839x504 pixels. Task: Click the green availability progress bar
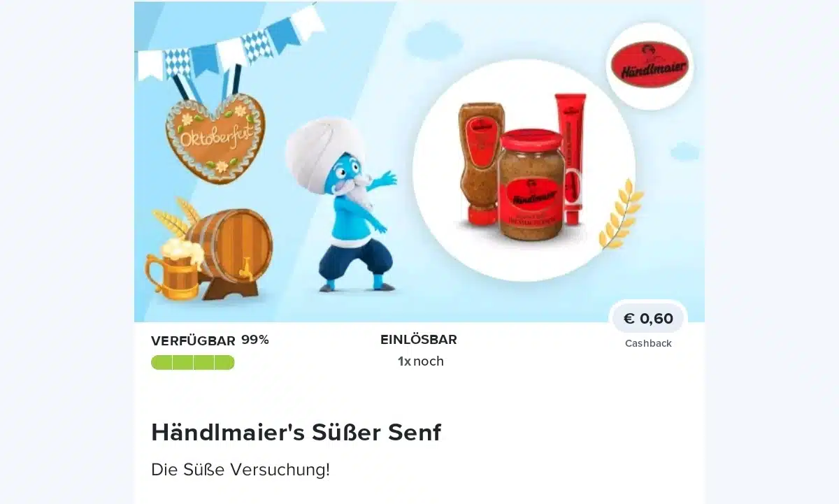(x=192, y=362)
